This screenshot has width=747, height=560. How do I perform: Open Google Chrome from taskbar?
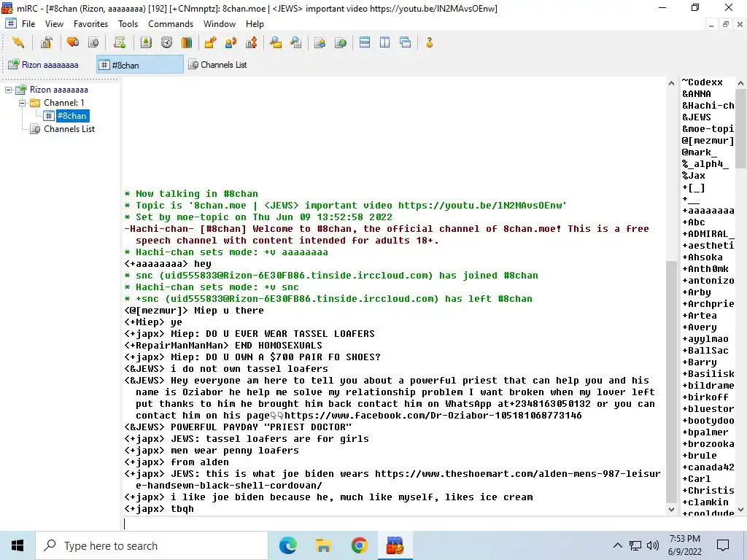click(359, 545)
